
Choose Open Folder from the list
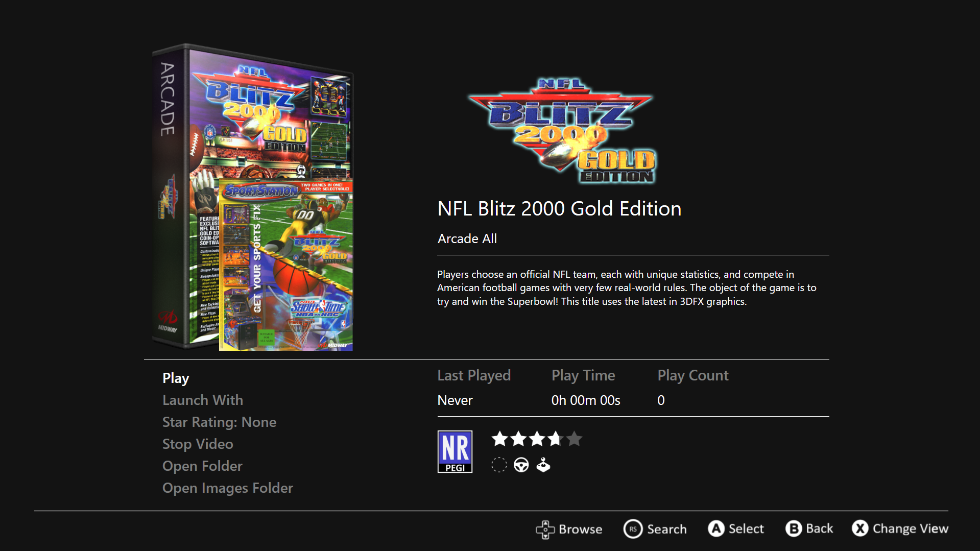pos(202,466)
